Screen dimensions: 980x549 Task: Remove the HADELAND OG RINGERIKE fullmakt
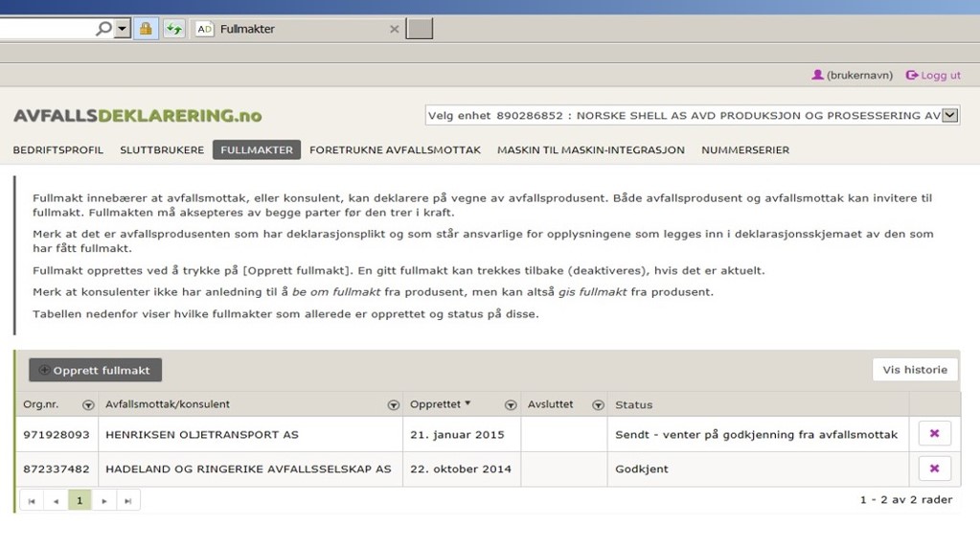(x=934, y=469)
